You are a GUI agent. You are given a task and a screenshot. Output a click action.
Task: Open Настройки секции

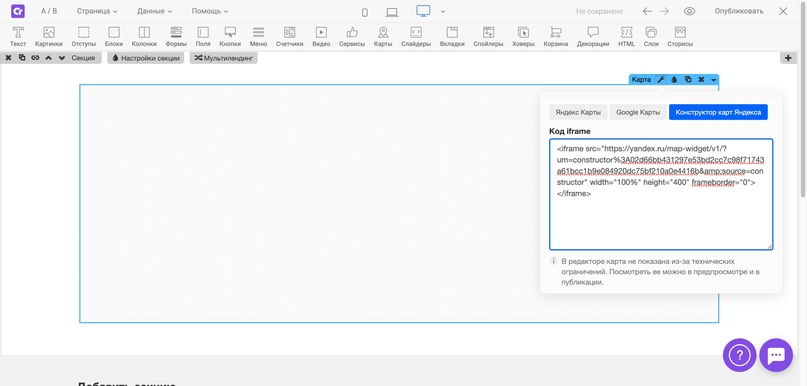click(x=146, y=58)
